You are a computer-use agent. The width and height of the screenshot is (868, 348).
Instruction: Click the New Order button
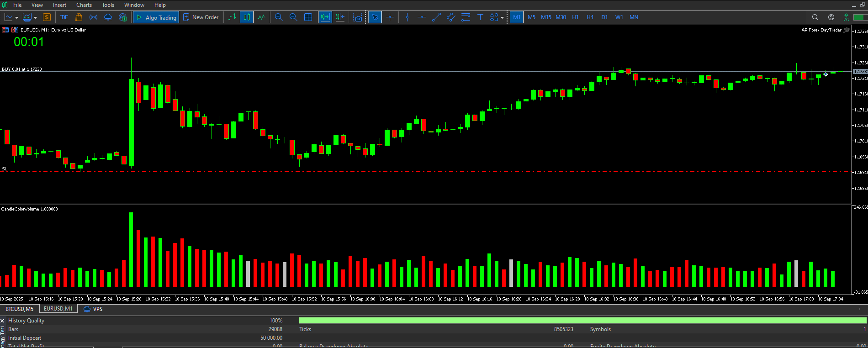pos(201,17)
